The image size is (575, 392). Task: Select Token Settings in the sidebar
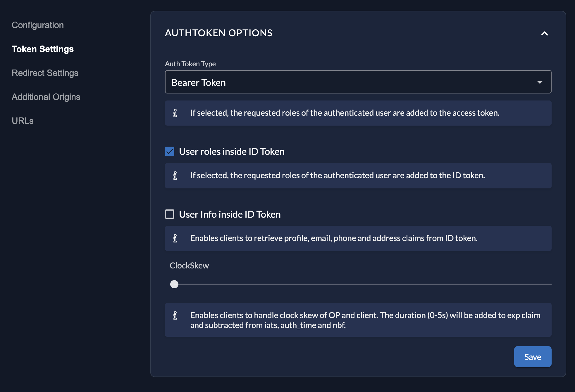43,49
